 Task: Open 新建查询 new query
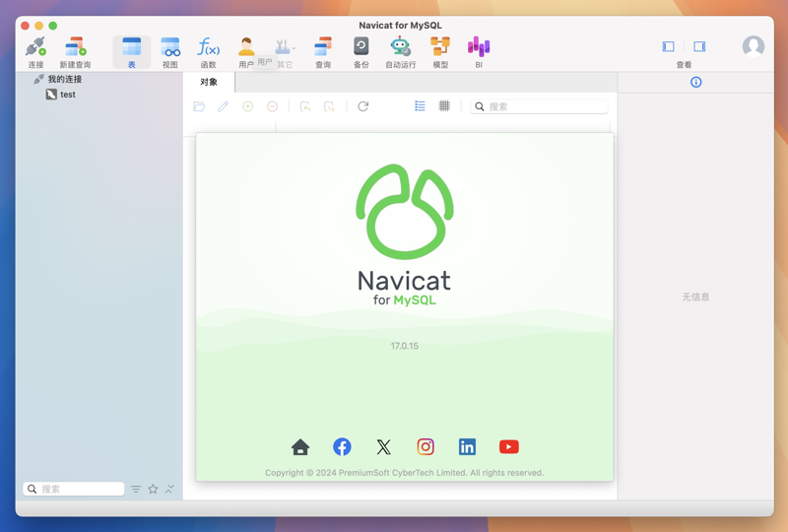(x=76, y=52)
